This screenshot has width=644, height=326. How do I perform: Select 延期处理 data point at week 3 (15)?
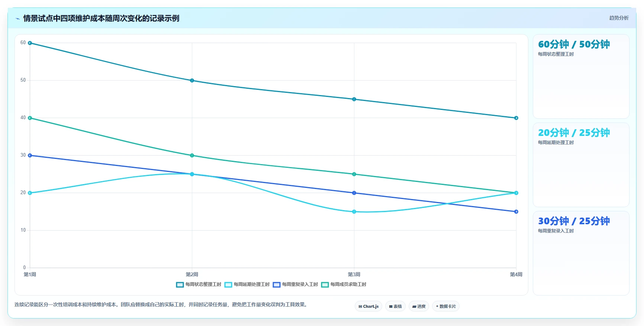coord(354,212)
